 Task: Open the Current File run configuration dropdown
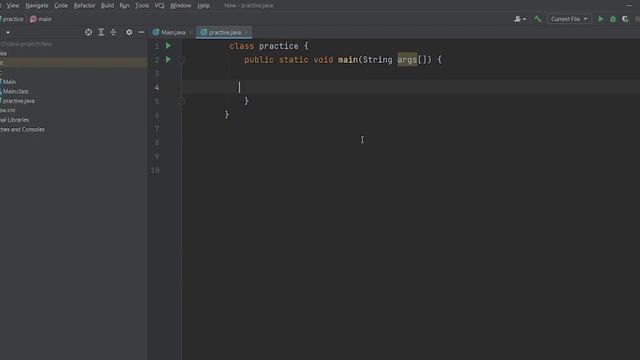coord(569,19)
